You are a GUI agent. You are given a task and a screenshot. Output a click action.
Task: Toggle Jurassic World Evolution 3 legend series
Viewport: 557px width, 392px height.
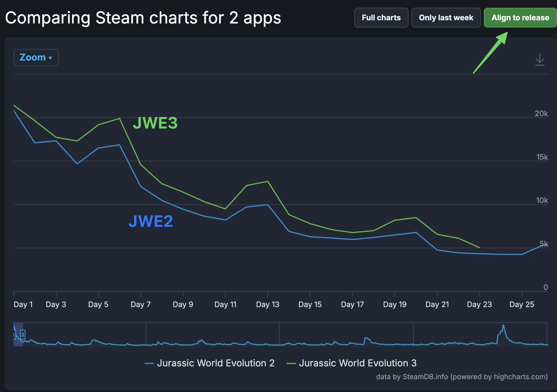point(351,363)
